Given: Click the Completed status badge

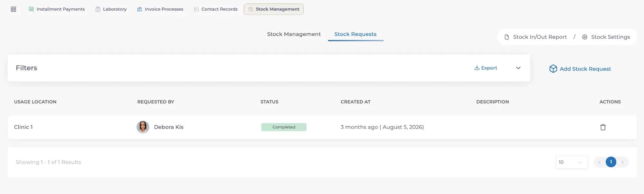Looking at the screenshot, I should pyautogui.click(x=284, y=127).
